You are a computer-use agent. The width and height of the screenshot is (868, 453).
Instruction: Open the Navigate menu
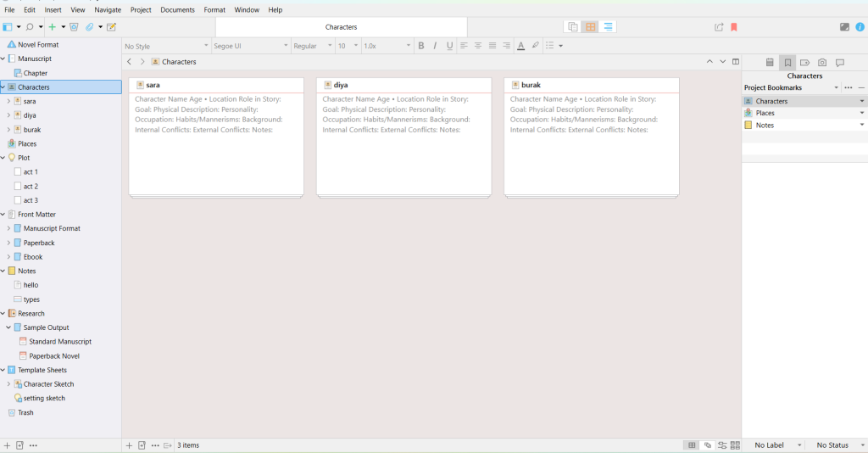108,9
